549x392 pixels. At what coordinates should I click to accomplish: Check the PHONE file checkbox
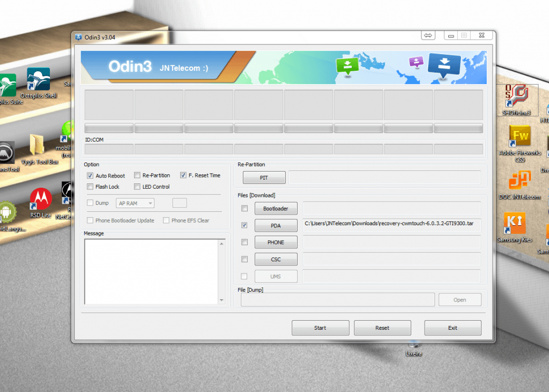pyautogui.click(x=244, y=242)
